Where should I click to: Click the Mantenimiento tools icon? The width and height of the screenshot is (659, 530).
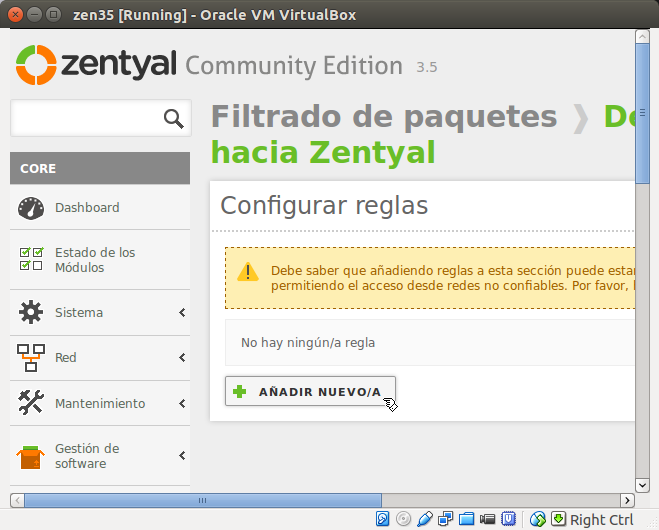point(31,402)
